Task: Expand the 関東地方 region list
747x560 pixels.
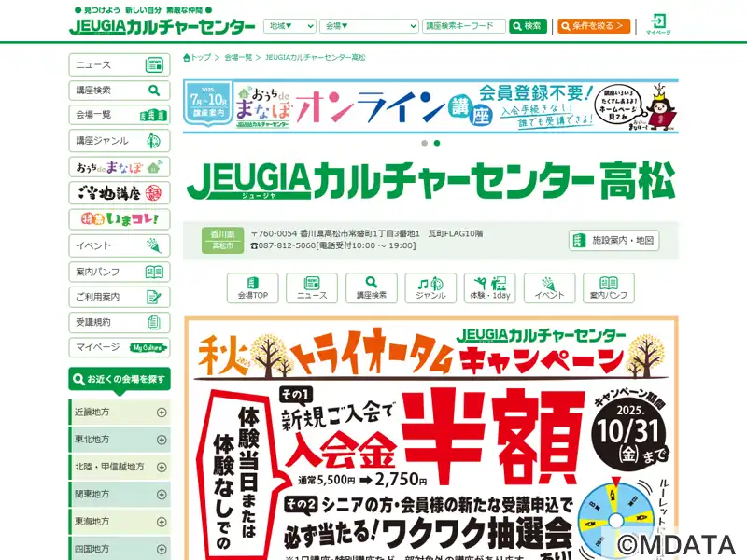Action: pos(120,495)
